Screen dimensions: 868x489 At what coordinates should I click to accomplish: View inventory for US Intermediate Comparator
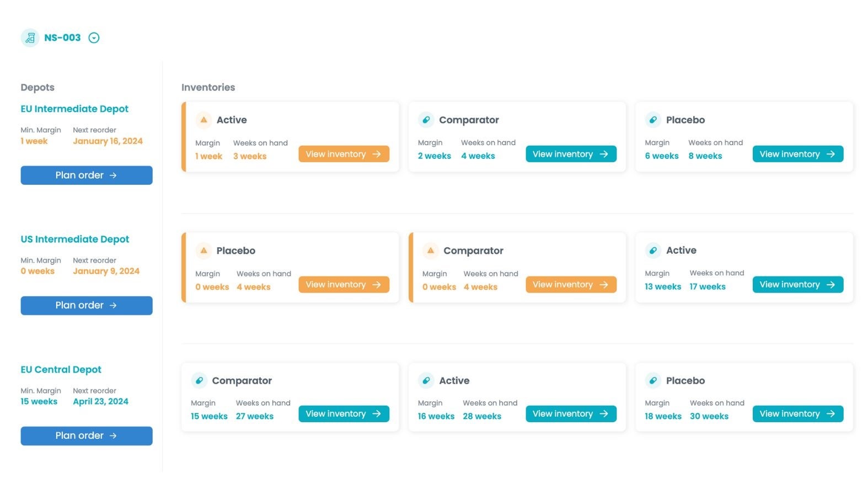pyautogui.click(x=571, y=285)
